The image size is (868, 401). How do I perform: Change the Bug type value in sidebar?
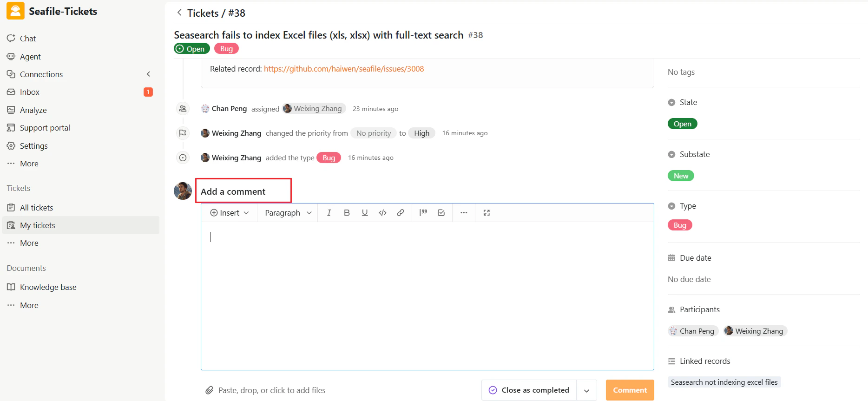680,225
